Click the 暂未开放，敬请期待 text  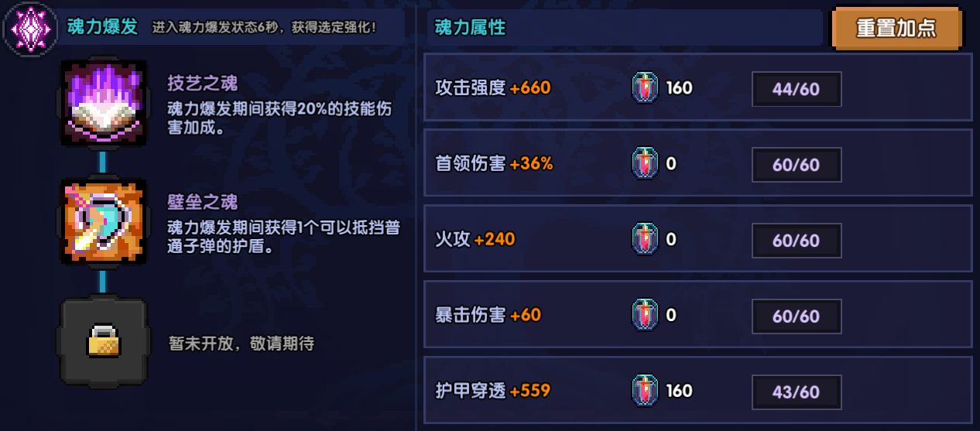click(242, 344)
